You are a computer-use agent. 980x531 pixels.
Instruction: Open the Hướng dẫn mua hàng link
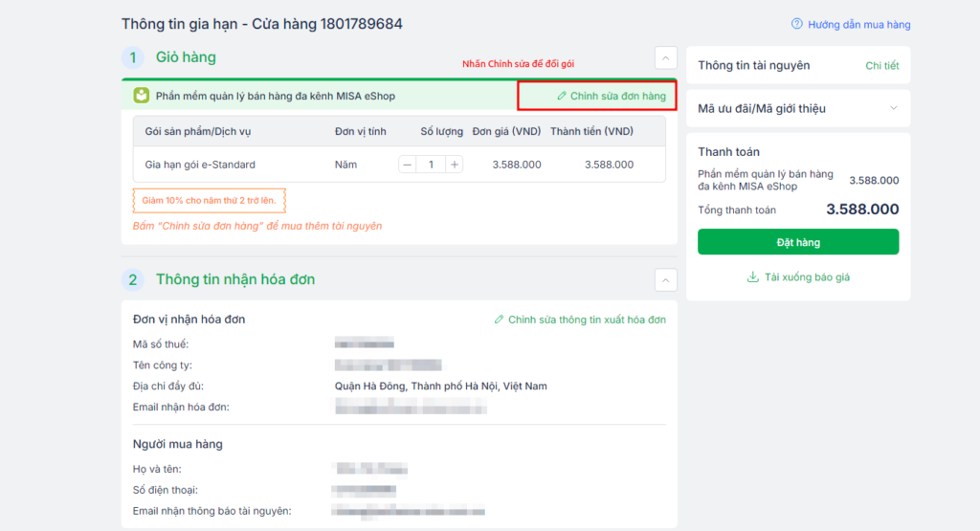pos(858,24)
